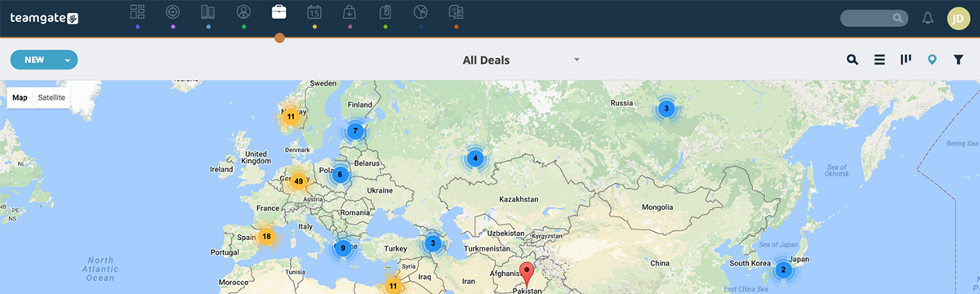
Task: Select the map pin view icon
Action: pos(932,60)
